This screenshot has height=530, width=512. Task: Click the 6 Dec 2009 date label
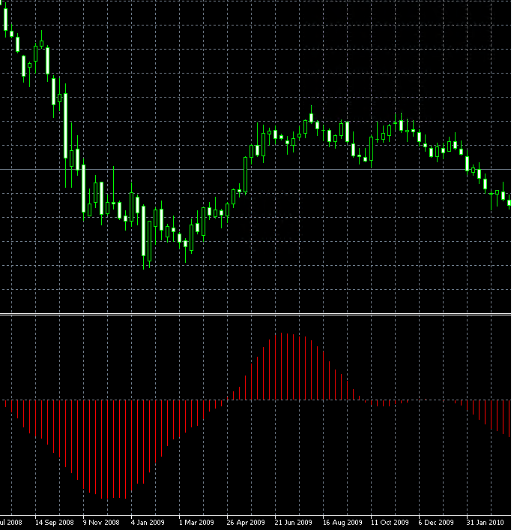(x=436, y=522)
